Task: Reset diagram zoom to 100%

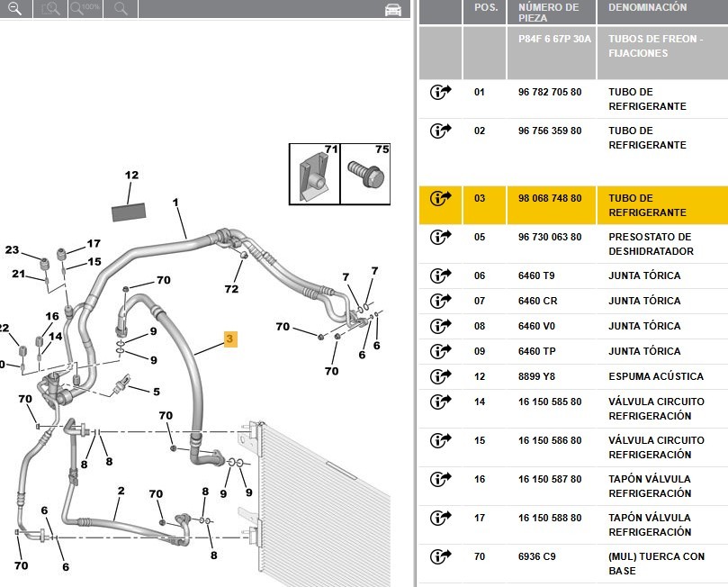Action: (85, 9)
